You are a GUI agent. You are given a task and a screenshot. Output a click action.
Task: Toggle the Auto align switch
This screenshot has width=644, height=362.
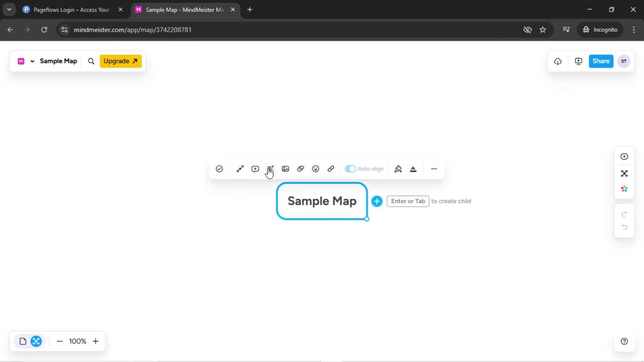pyautogui.click(x=350, y=169)
